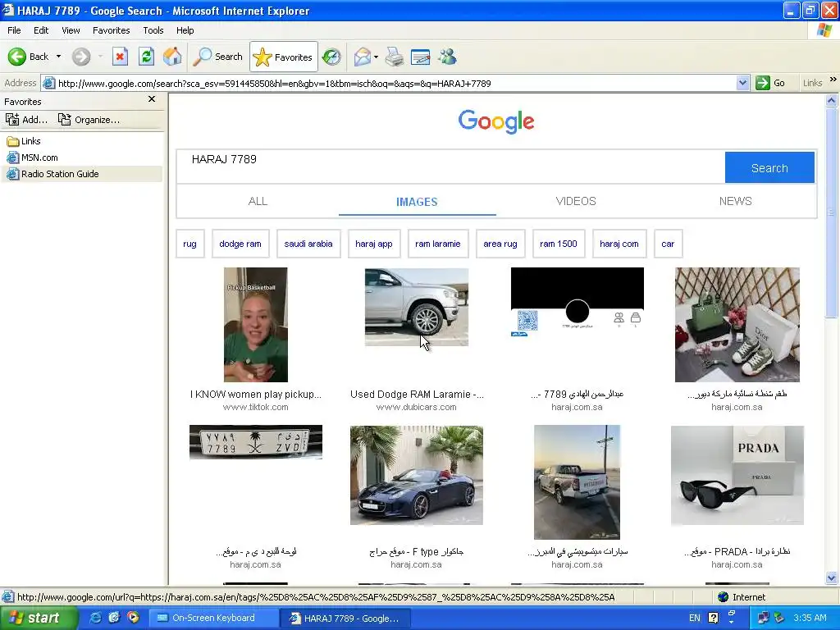Click the EN language indicator in taskbar
Screen dimensions: 840x630
[x=694, y=618]
